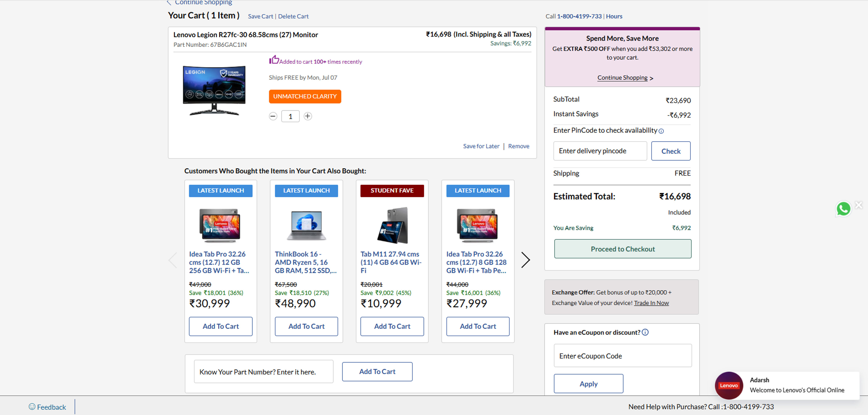Open Tab M11 27.94 cms title
868x415 pixels.
(x=391, y=262)
